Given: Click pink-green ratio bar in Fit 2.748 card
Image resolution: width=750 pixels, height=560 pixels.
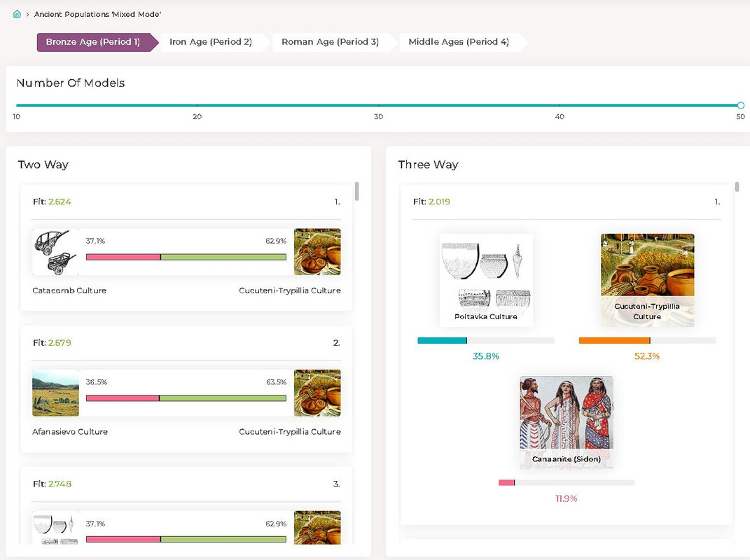Looking at the screenshot, I should coord(186,540).
